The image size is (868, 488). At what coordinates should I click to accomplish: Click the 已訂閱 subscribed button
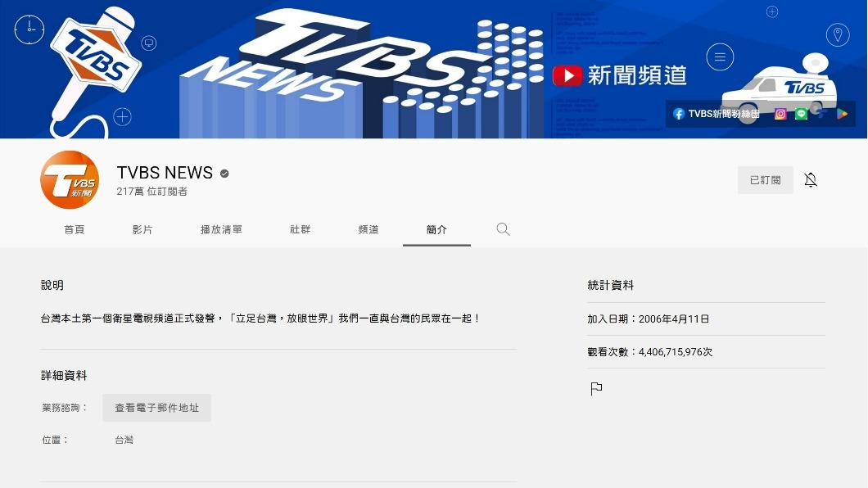click(765, 180)
